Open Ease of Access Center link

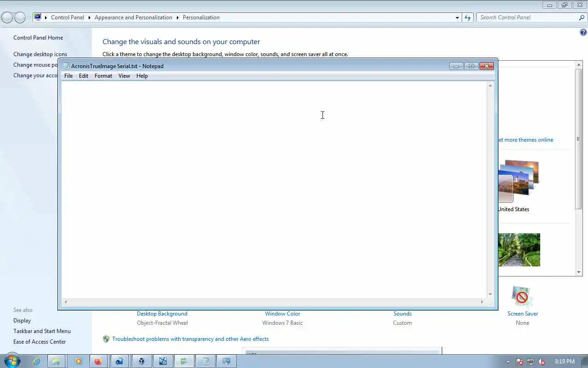(x=40, y=342)
